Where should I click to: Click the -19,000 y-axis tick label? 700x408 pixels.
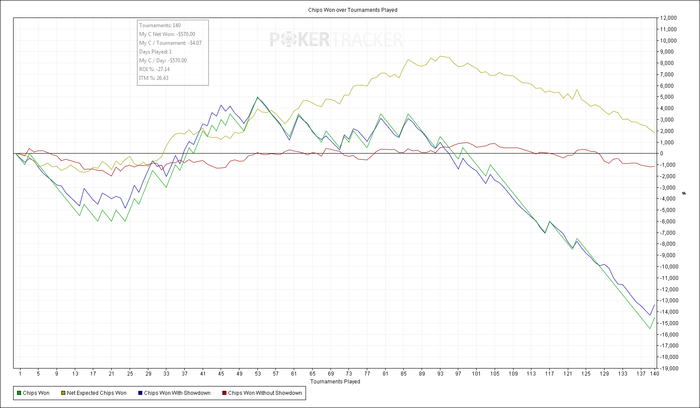pos(667,368)
